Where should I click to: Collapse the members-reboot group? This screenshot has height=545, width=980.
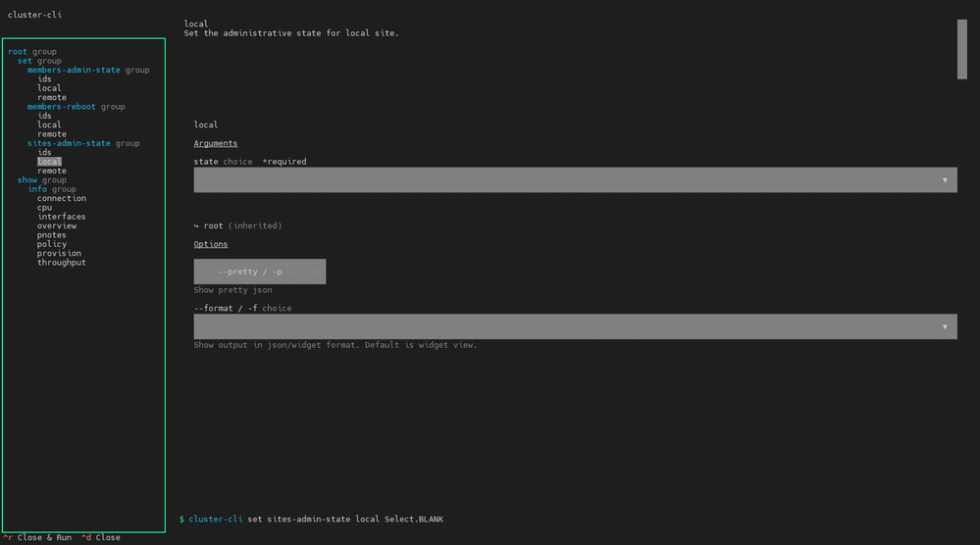coord(61,107)
